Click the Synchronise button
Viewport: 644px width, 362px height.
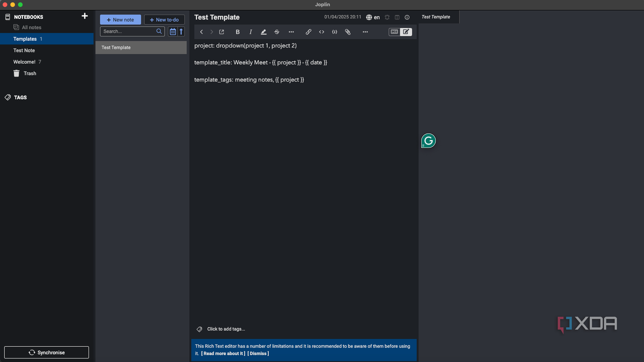tap(46, 353)
